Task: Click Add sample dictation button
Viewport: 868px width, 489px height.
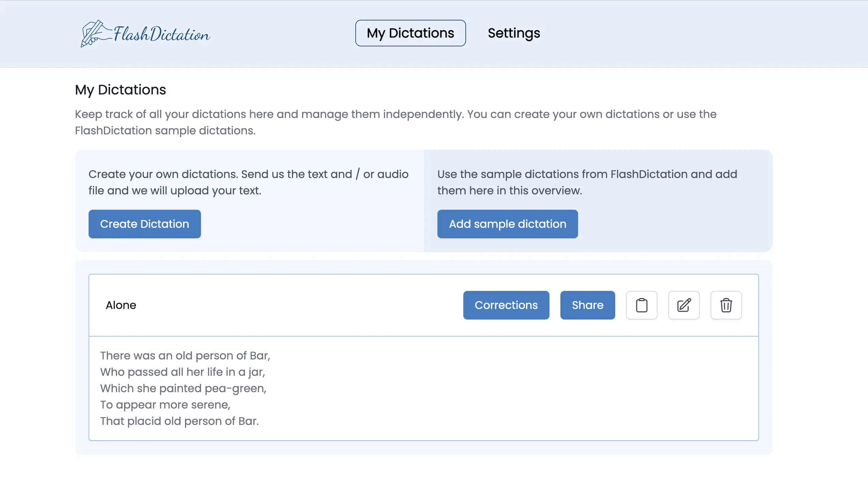Action: [x=508, y=224]
